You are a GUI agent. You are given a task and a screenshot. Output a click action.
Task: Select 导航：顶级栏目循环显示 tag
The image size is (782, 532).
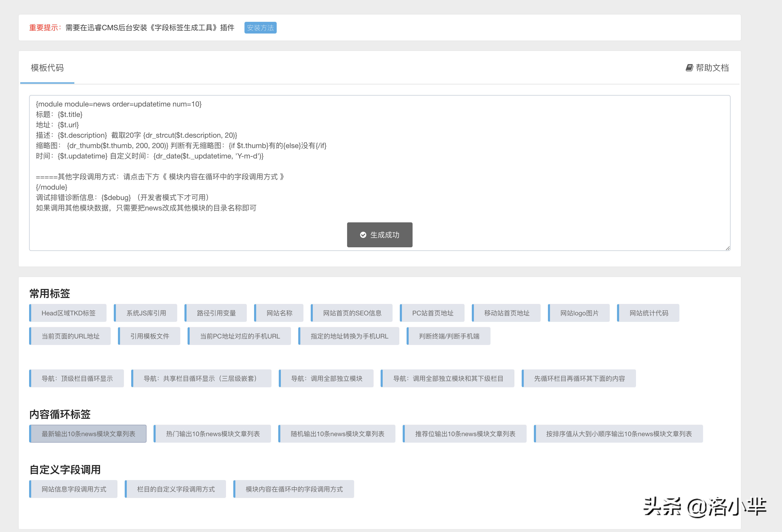point(77,378)
